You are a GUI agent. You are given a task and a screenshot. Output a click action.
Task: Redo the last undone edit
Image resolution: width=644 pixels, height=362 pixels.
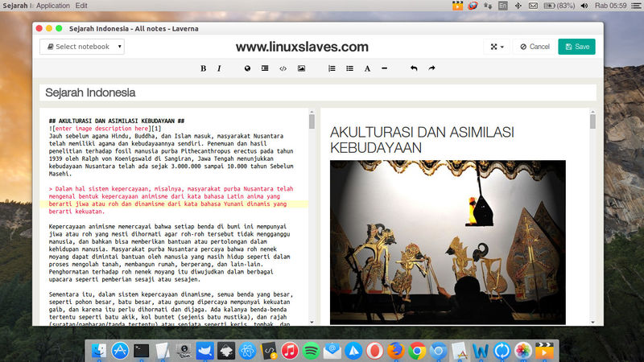tap(431, 68)
